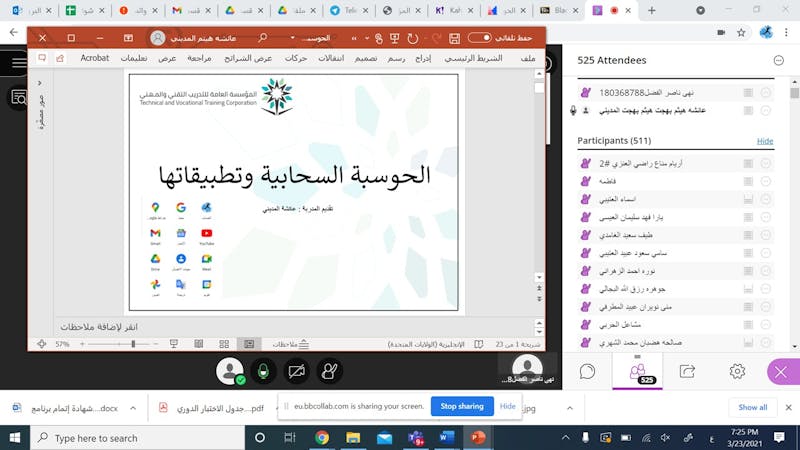The width and height of the screenshot is (800, 450).
Task: Open the attendees panel options menu
Action: coord(779,60)
